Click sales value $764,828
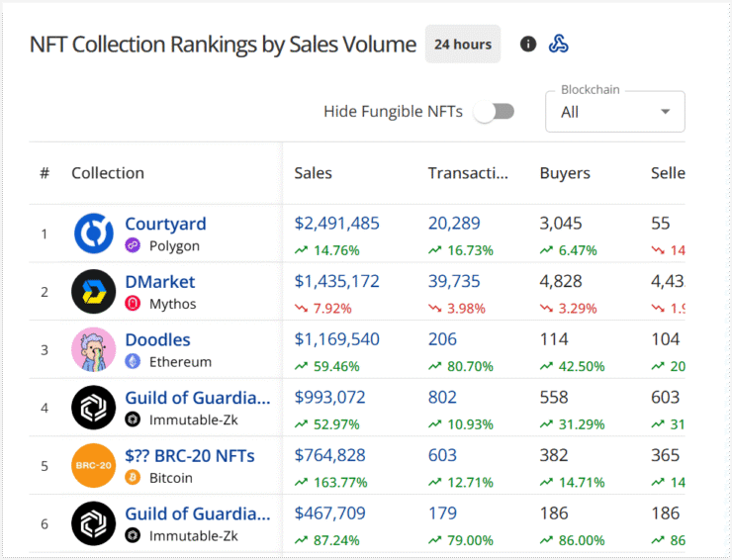Viewport: 732px width, 560px height. (329, 455)
